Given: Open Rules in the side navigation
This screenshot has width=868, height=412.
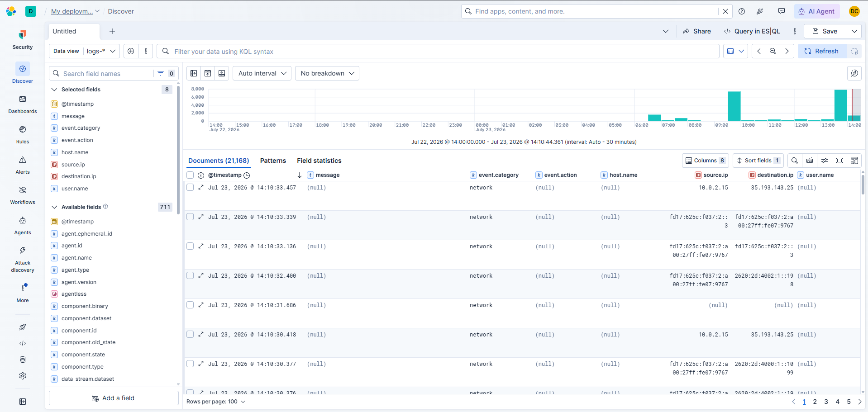Looking at the screenshot, I should click(23, 134).
